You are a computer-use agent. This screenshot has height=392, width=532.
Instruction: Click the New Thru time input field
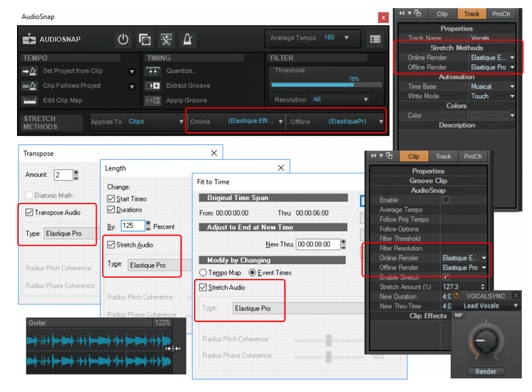(318, 244)
